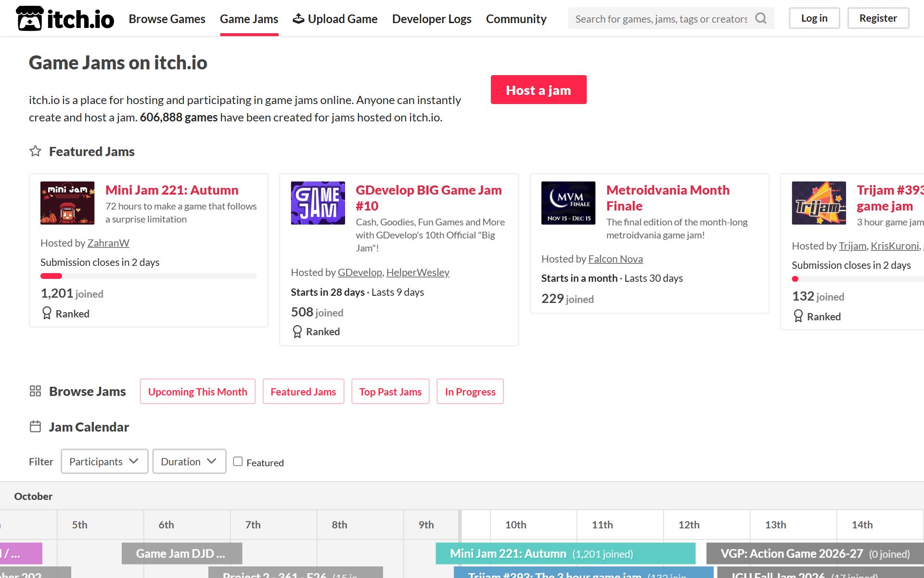Image resolution: width=924 pixels, height=578 pixels.
Task: Open the Community menu item
Action: tap(516, 19)
